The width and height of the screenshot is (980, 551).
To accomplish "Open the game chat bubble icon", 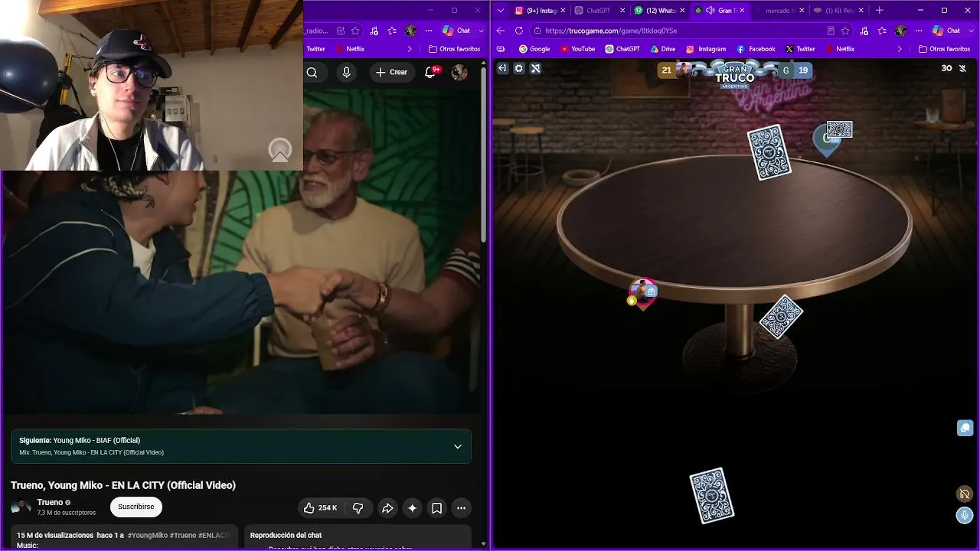I will tap(965, 428).
